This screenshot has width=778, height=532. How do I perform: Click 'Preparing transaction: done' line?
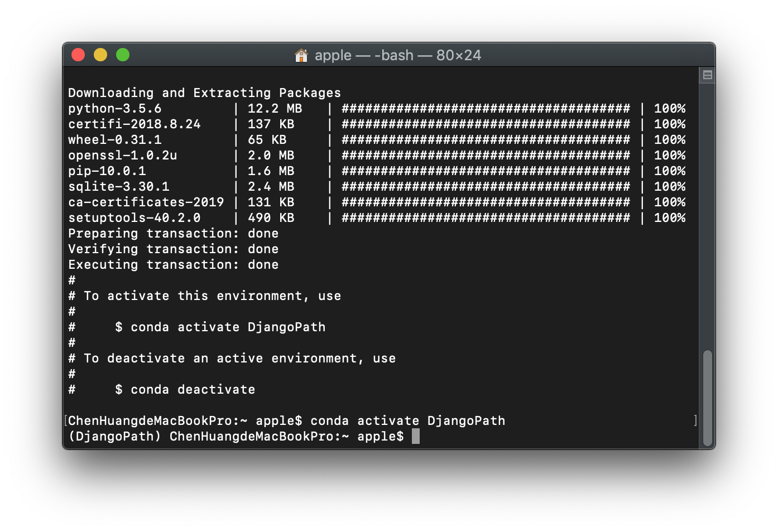(173, 233)
